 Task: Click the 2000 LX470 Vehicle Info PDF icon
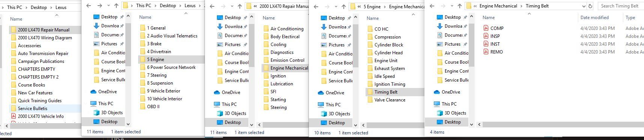(x=14, y=116)
